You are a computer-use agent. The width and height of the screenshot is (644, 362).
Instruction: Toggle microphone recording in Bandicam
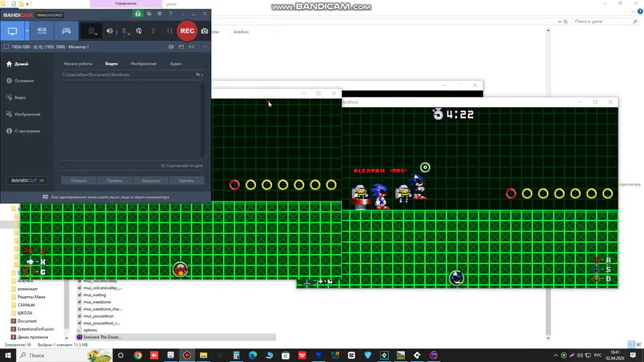click(125, 31)
